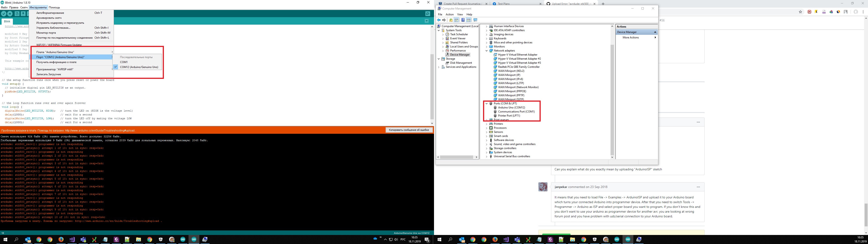Image resolution: width=868 pixels, height=244 pixels.
Task: Click Show/Hide Action Pane toolbar icon
Action: click(469, 20)
